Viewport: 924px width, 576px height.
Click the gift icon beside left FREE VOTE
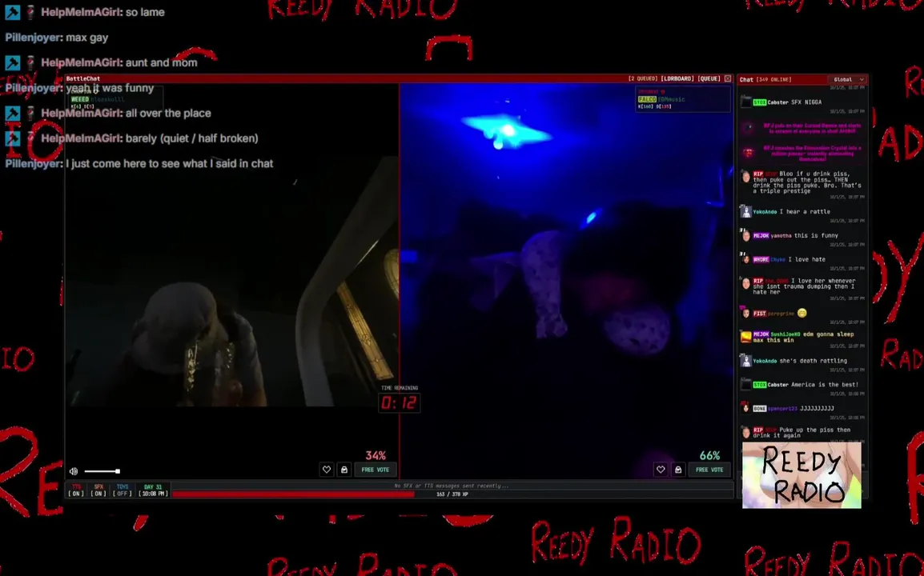(344, 470)
